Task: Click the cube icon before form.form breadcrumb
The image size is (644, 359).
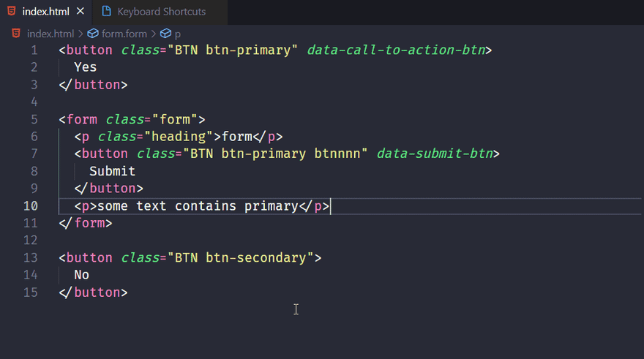Action: coord(93,33)
